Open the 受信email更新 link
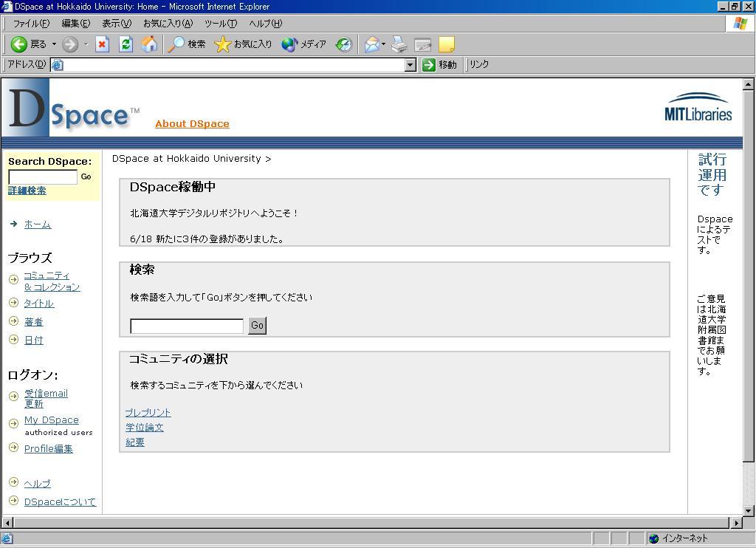756x548 pixels. (47, 399)
